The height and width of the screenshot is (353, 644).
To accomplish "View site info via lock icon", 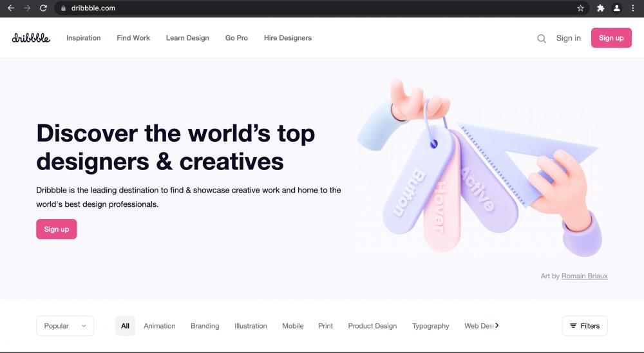I will point(63,8).
